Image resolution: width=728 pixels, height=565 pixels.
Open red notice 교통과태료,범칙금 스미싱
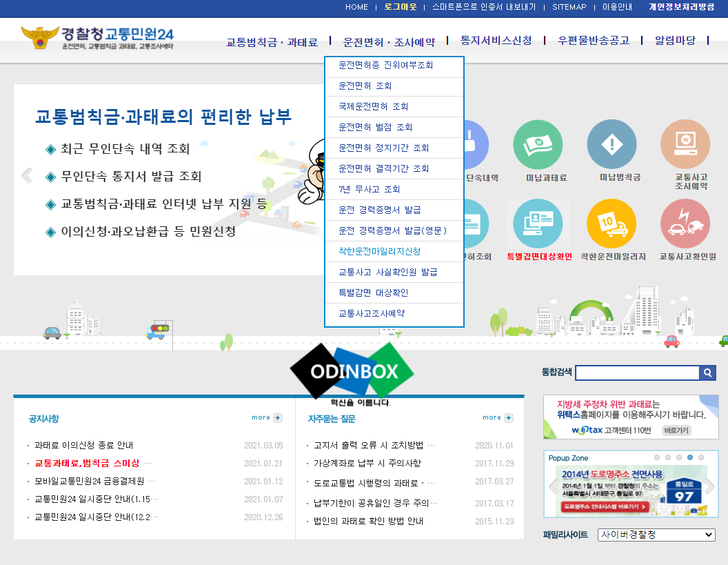(87, 463)
